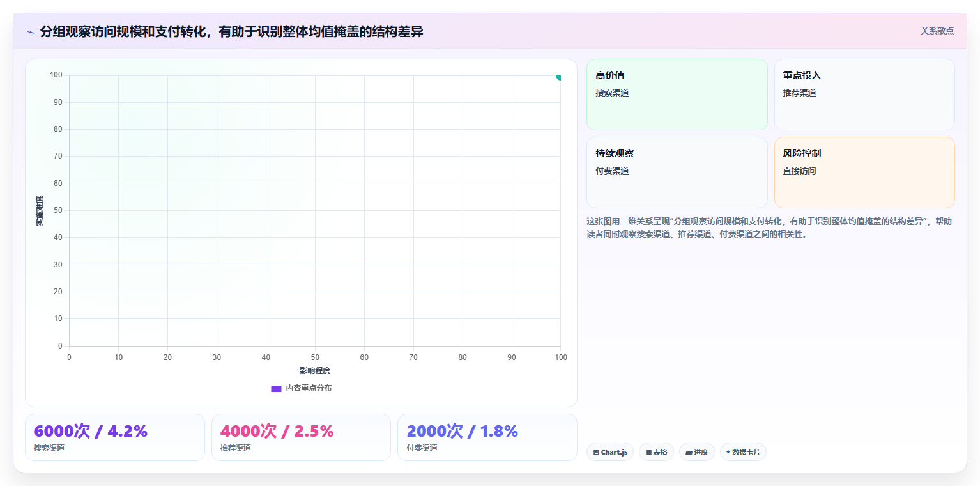This screenshot has width=980, height=486.
Task: Click 直接访问 text in 风险控制 card
Action: 799,171
